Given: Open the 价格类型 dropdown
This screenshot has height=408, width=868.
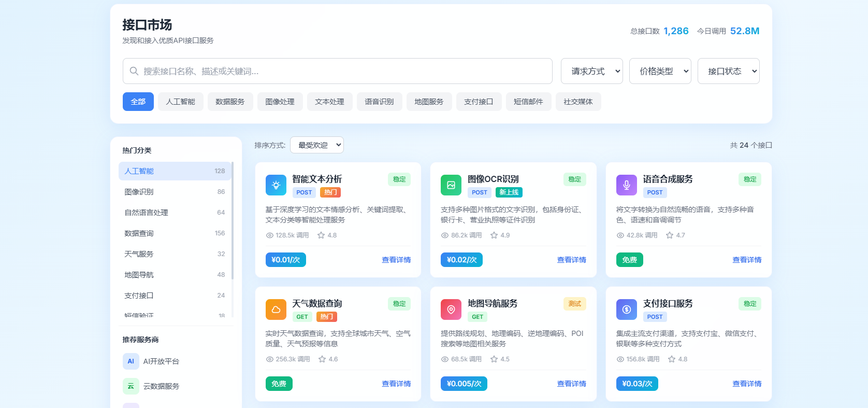Looking at the screenshot, I should click(x=660, y=71).
